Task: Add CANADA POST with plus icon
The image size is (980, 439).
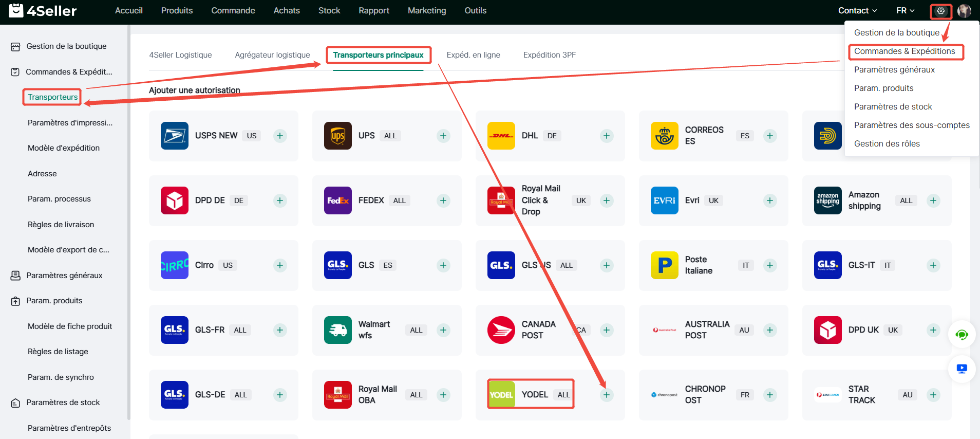Action: [x=607, y=330]
